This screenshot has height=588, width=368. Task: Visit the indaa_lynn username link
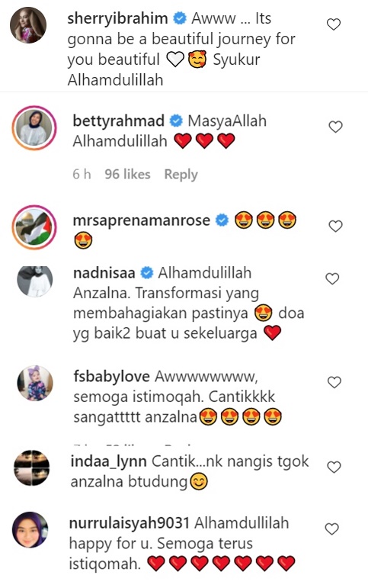tap(108, 462)
